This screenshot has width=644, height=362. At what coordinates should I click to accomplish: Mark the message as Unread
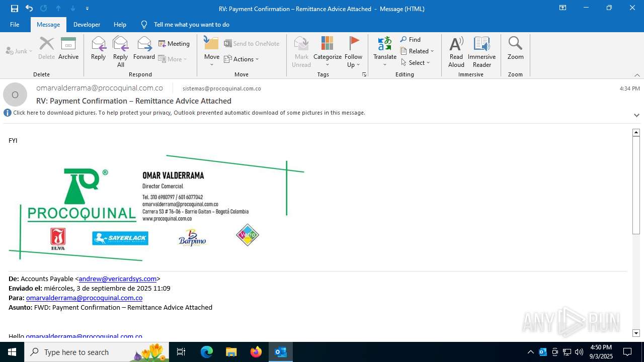point(301,52)
